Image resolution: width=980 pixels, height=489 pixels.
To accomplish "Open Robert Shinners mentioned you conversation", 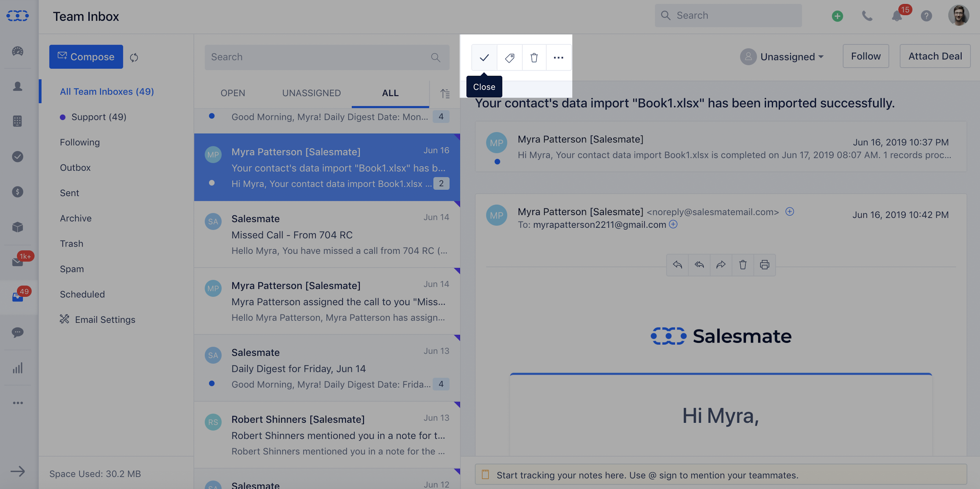I will pos(327,435).
